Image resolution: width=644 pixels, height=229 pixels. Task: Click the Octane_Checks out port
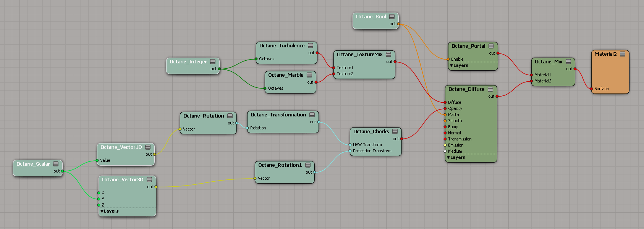pyautogui.click(x=401, y=139)
